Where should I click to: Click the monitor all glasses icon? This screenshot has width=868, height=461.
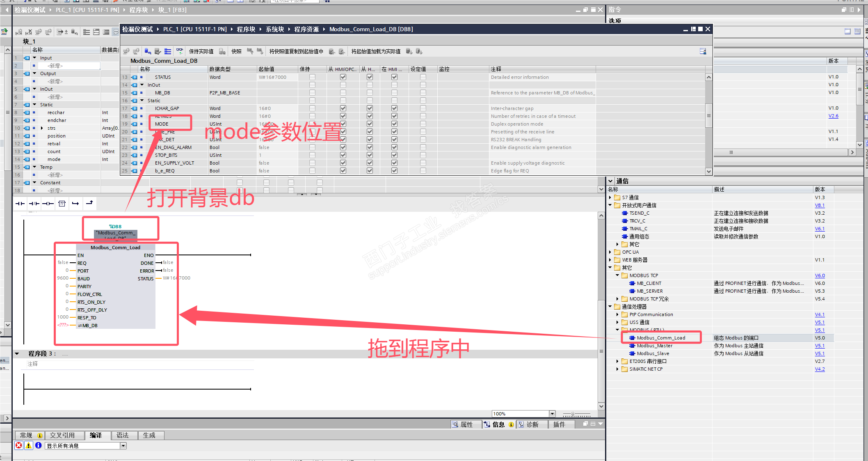pos(180,51)
